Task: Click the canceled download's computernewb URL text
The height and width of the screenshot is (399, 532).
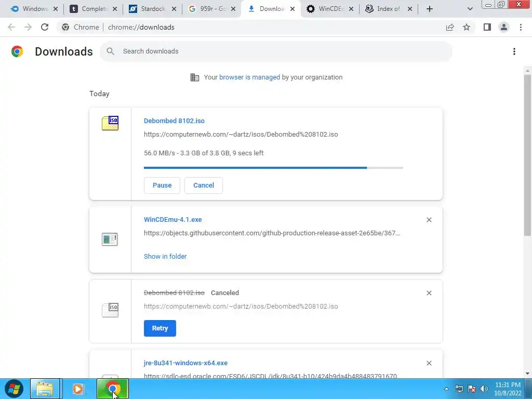Action: 241,307
